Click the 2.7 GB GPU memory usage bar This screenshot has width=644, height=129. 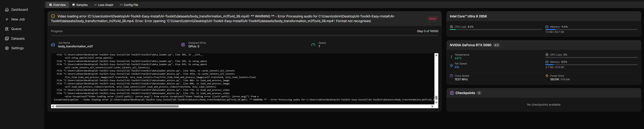(x=591, y=65)
